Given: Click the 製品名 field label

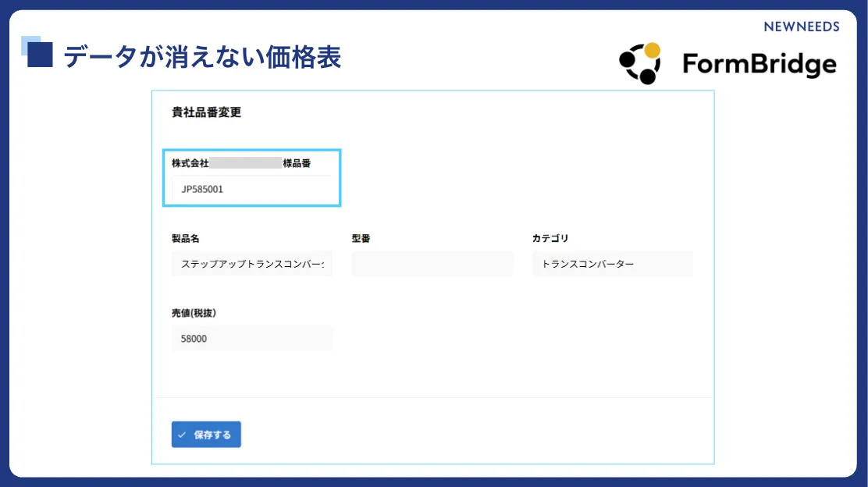Looking at the screenshot, I should pos(186,238).
